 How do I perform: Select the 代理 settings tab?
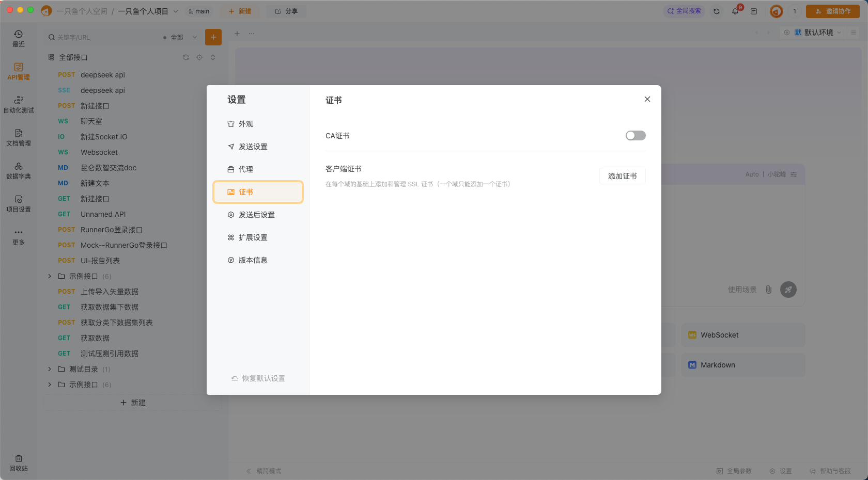pyautogui.click(x=245, y=169)
